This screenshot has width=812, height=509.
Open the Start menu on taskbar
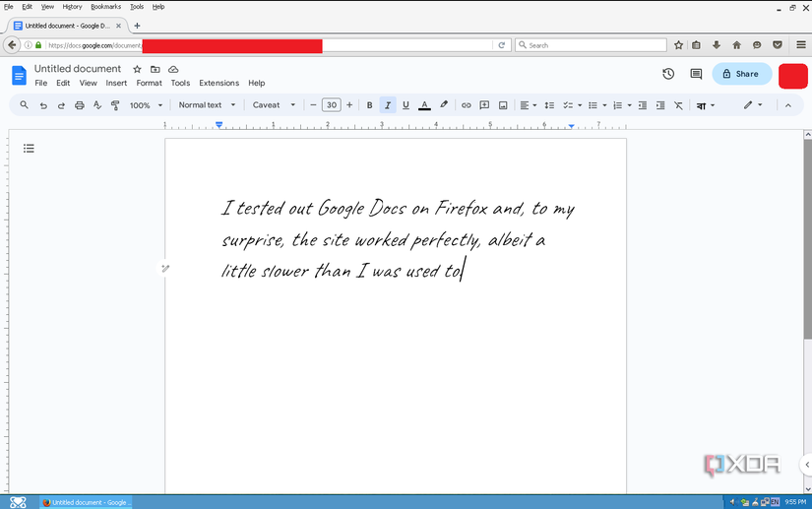[18, 502]
